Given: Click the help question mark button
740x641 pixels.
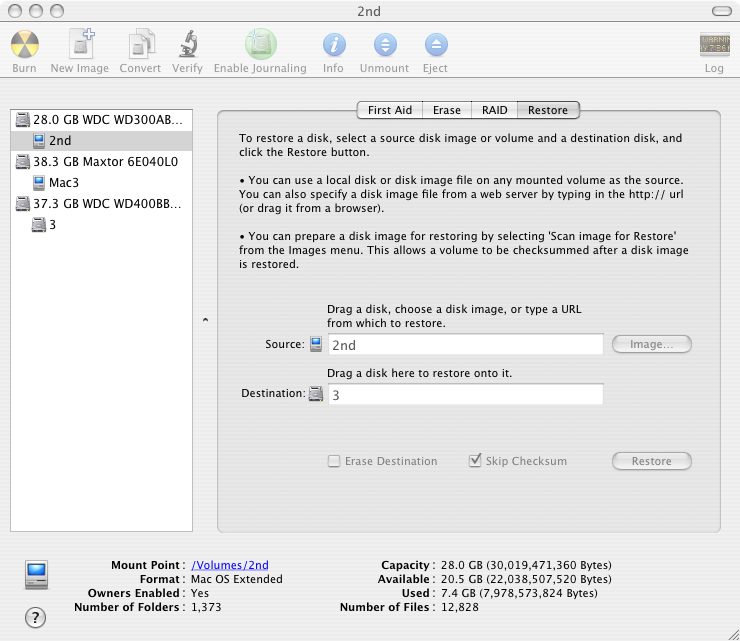Looking at the screenshot, I should 35,617.
